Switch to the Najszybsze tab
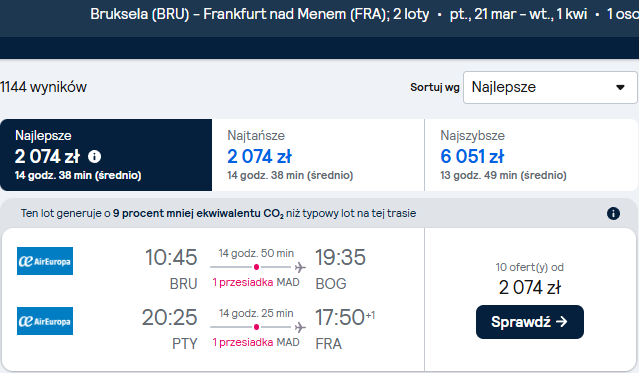Image resolution: width=639 pixels, height=373 pixels. (531, 155)
